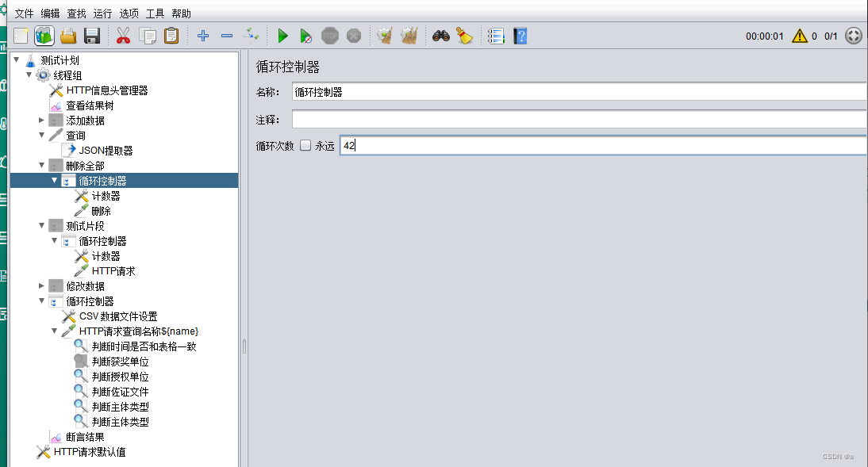Expand all nodes with plus icon
The height and width of the screenshot is (467, 868).
[203, 36]
